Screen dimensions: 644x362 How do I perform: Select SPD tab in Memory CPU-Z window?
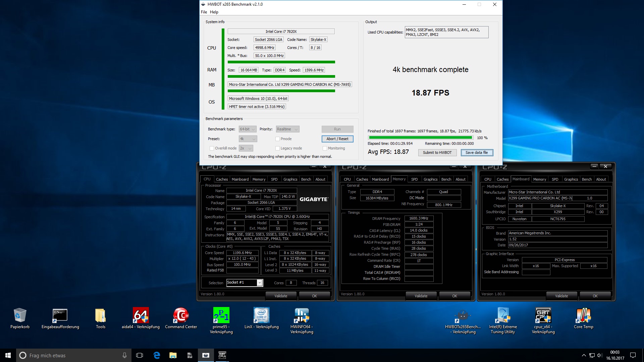click(415, 179)
